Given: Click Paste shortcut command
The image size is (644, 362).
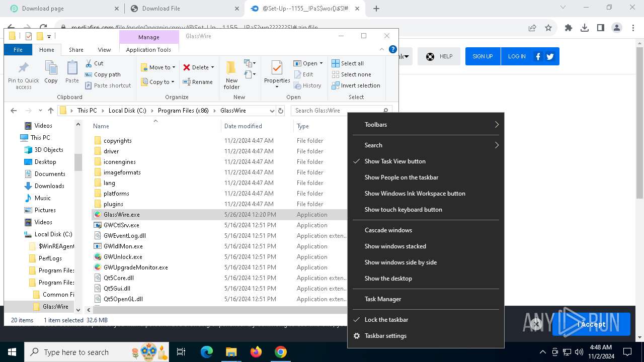Looking at the screenshot, I should [x=108, y=85].
